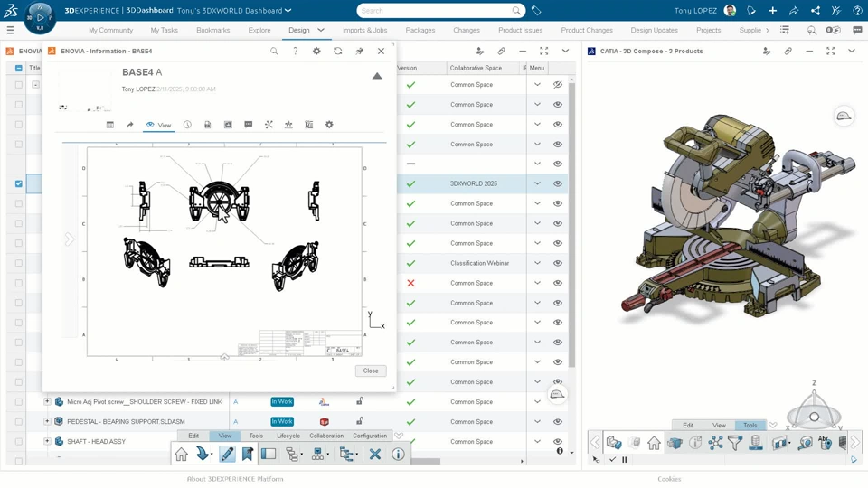Image resolution: width=868 pixels, height=488 pixels.
Task: Expand the Micro Adj Pivot screw tree node
Action: click(47, 401)
